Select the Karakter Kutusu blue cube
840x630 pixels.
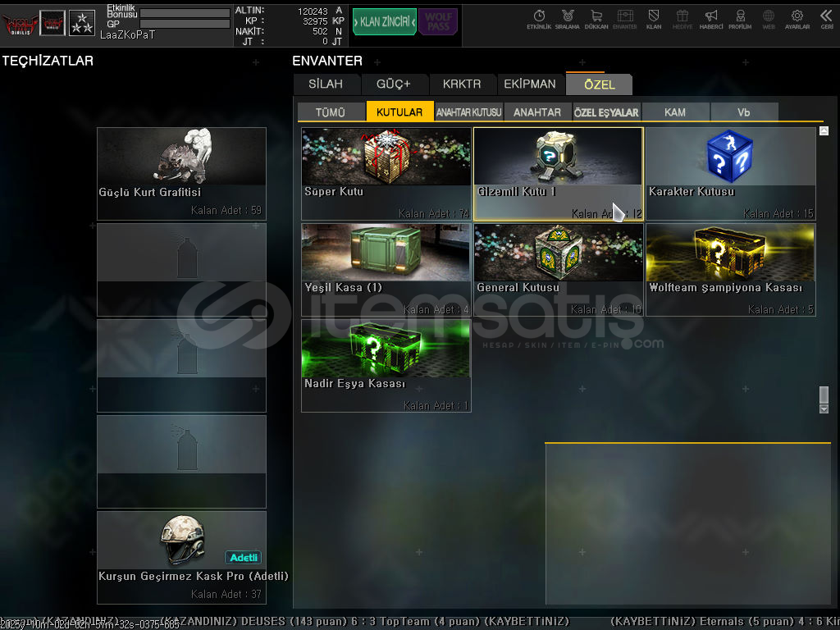point(730,174)
